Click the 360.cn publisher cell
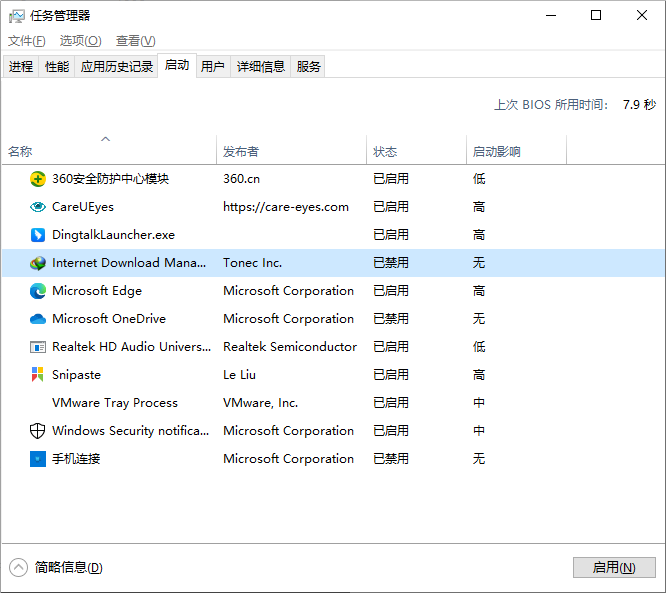The width and height of the screenshot is (666, 593). [241, 179]
